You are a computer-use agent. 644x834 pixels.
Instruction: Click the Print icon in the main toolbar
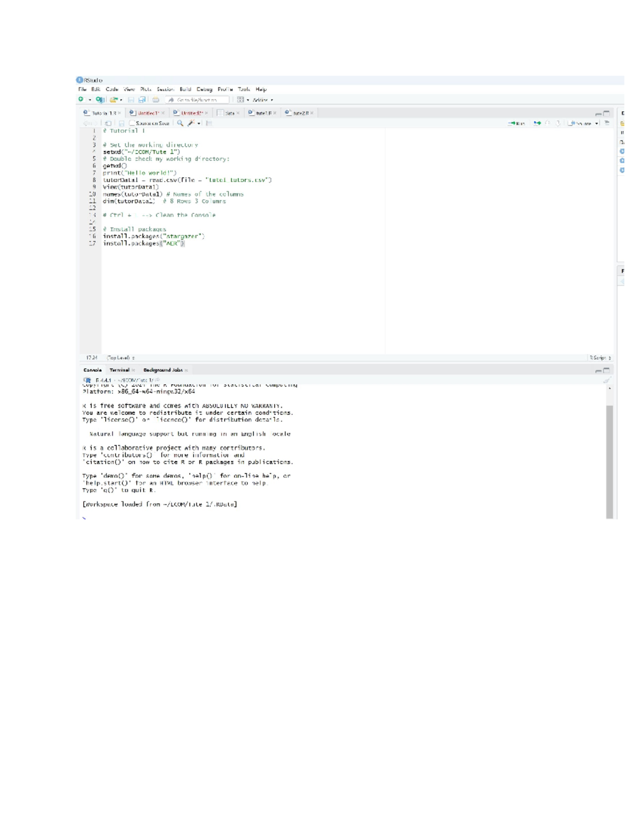(x=156, y=100)
